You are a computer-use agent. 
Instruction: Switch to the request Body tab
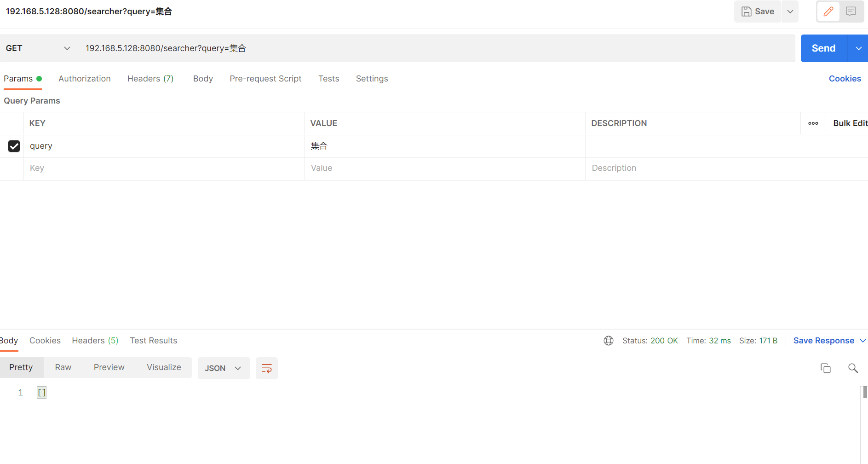coord(203,79)
